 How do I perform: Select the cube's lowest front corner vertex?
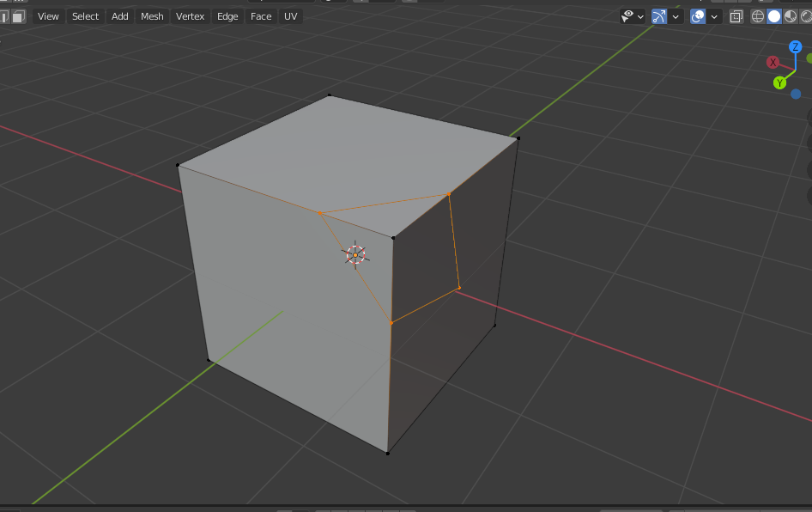coord(388,454)
